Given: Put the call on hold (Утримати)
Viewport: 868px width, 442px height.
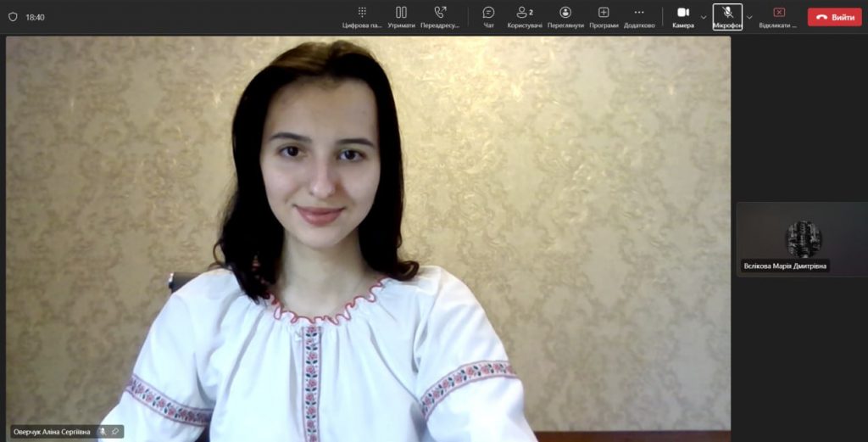Looking at the screenshot, I should [x=401, y=16].
